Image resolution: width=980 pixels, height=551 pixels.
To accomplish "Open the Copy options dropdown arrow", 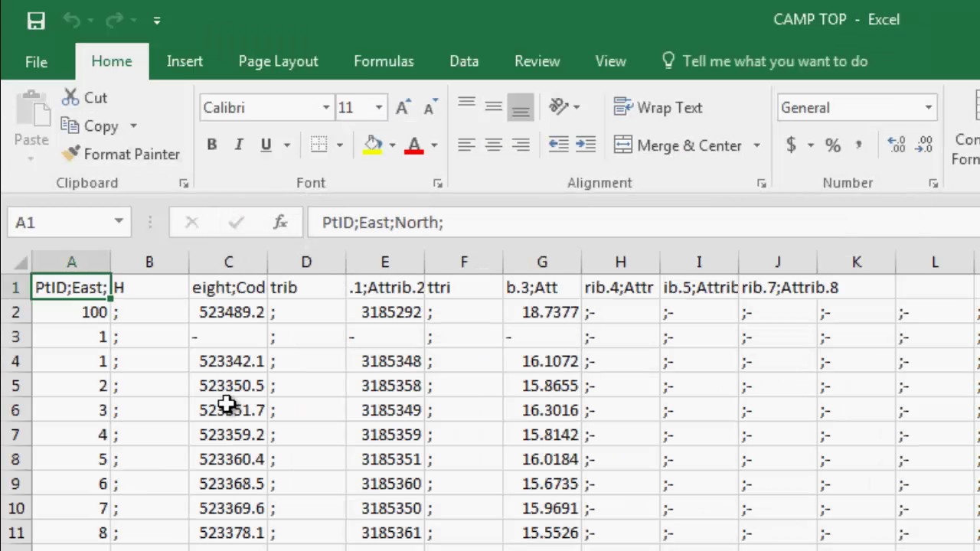I will 133,126.
